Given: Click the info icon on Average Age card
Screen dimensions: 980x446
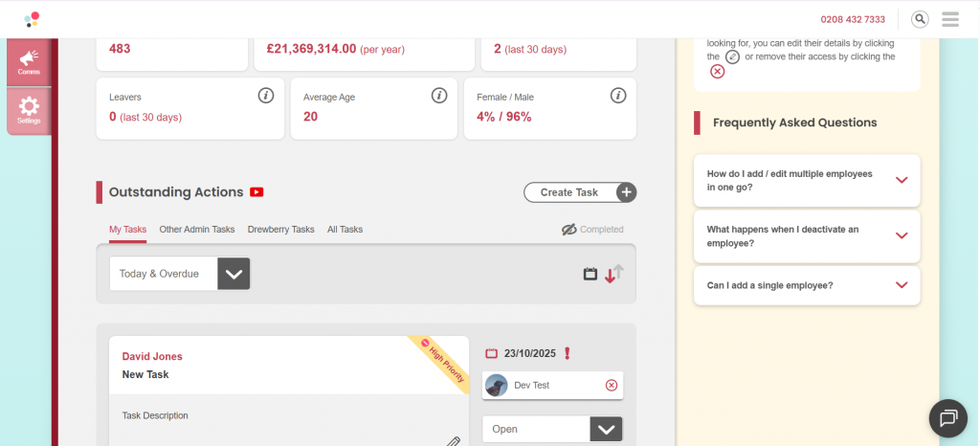Looking at the screenshot, I should [439, 96].
